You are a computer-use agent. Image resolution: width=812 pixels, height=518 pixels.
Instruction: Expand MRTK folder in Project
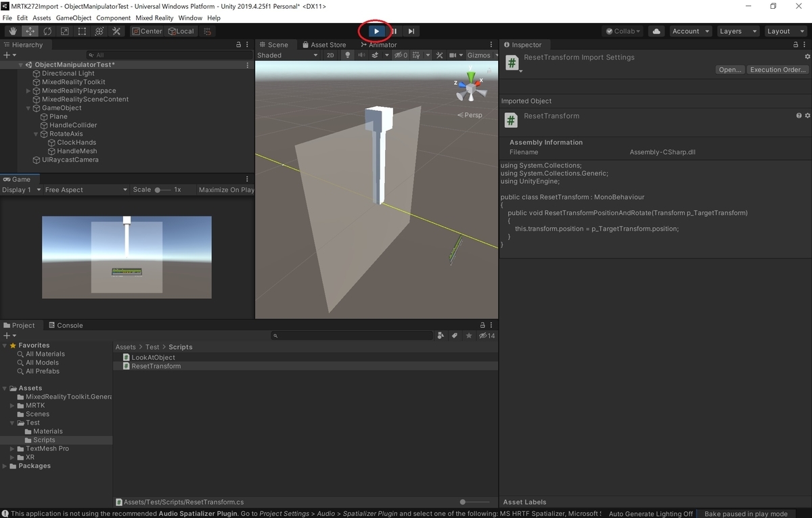tap(13, 406)
